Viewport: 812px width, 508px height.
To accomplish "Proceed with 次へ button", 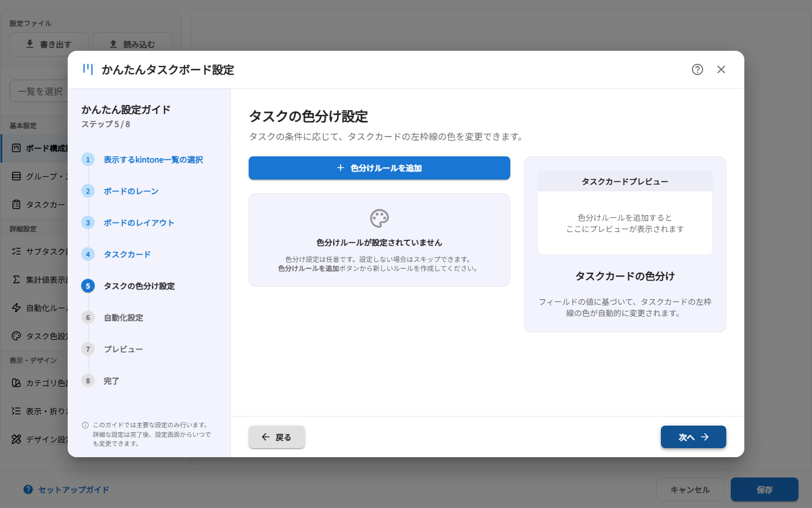I will 694,437.
